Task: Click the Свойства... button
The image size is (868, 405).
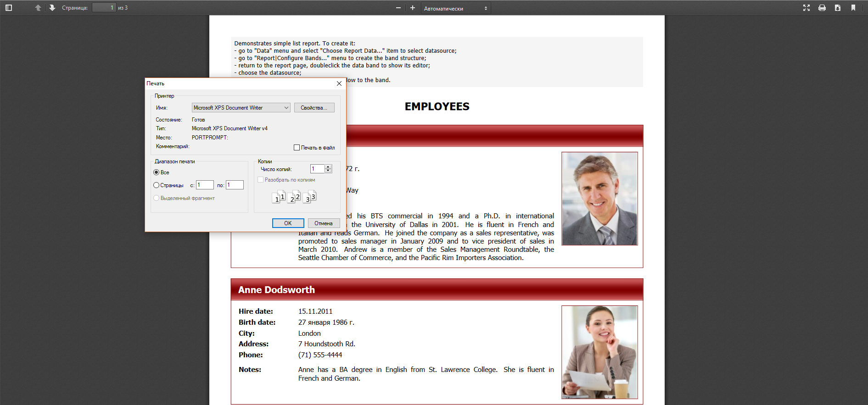Action: click(x=314, y=108)
